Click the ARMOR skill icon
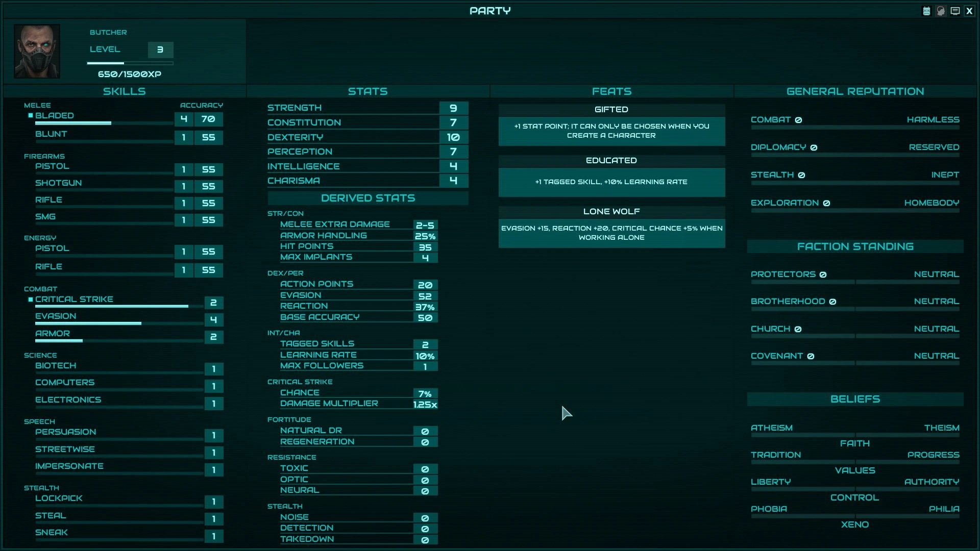This screenshot has height=551, width=980. tap(53, 333)
